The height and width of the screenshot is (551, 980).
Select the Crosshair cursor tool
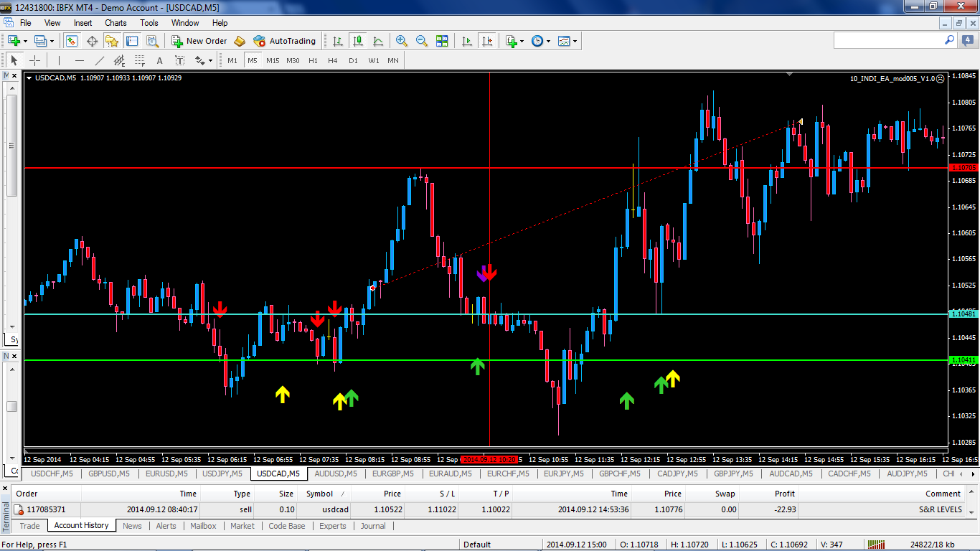[x=34, y=61]
